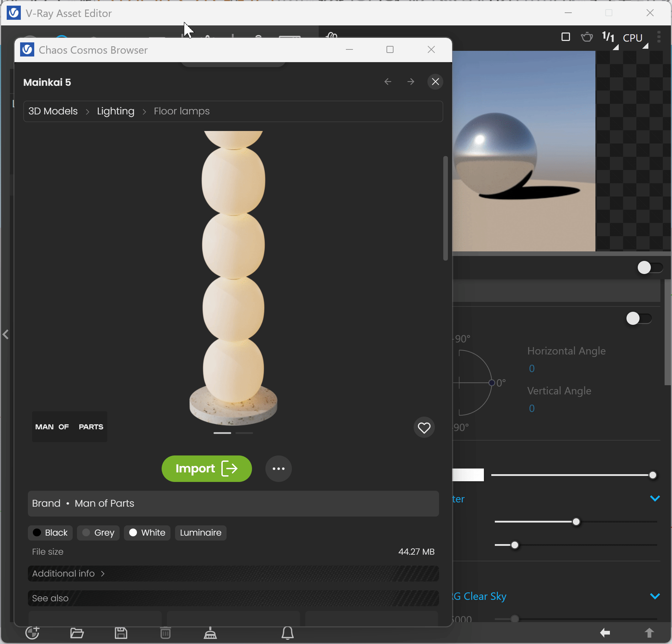Click the square stop-preview icon above render
The width and height of the screenshot is (672, 644).
(x=566, y=37)
